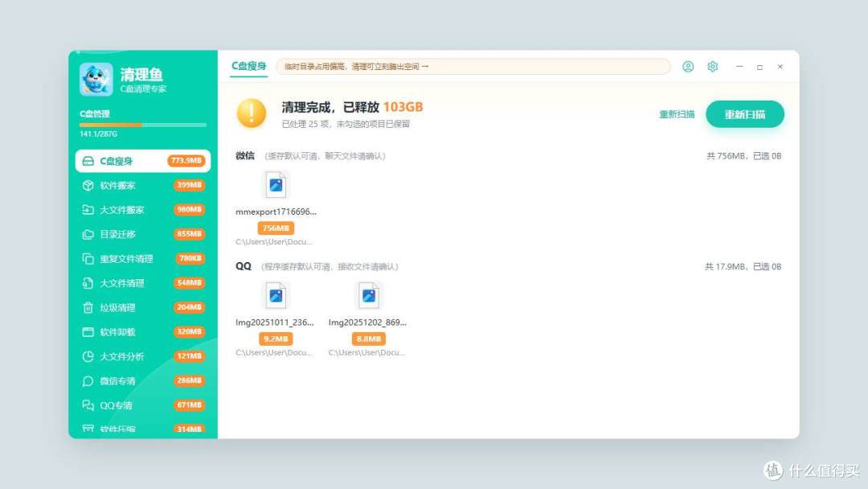This screenshot has width=868, height=489.
Task: Click the 清理鱼 app title text
Action: point(141,74)
